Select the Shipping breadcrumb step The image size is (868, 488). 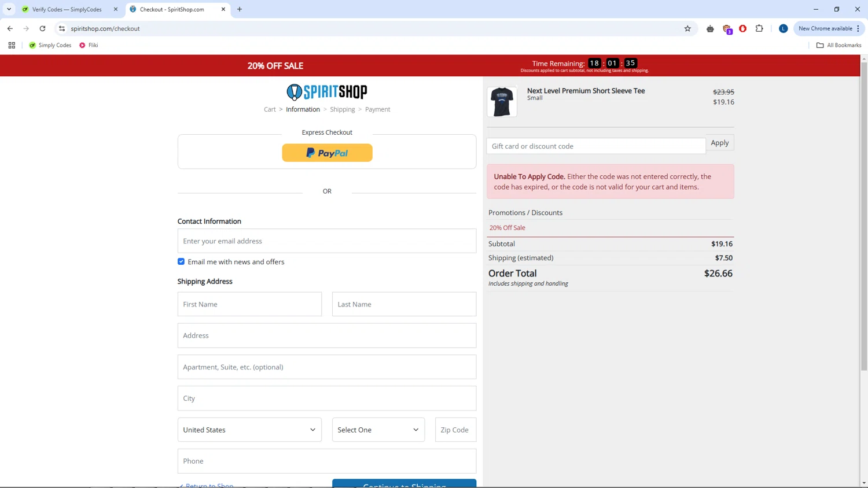pyautogui.click(x=343, y=109)
